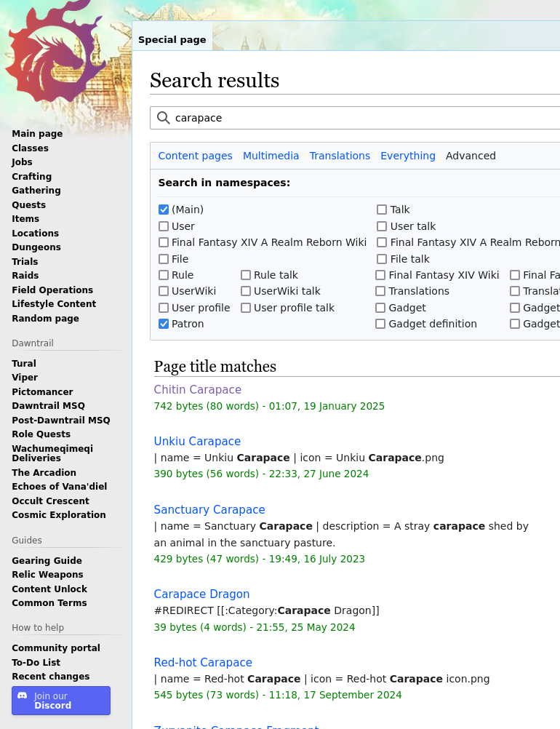Check the UserWiki namespace
560x729 pixels.
164,291
